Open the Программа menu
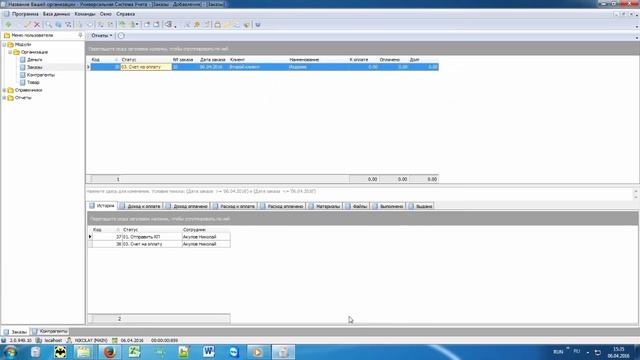Screen dimensions: 640x360 (25, 14)
